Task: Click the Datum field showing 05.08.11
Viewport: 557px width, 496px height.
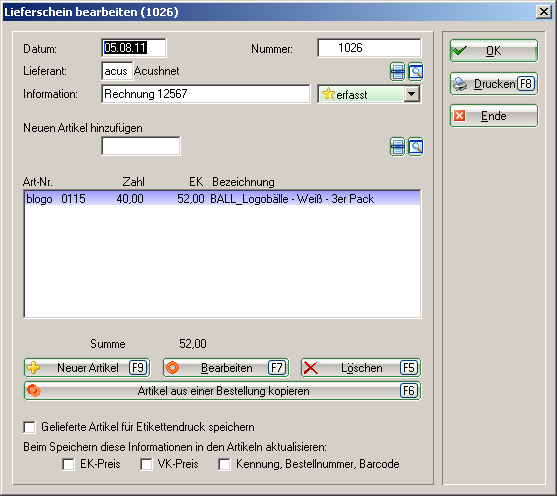Action: [x=134, y=48]
